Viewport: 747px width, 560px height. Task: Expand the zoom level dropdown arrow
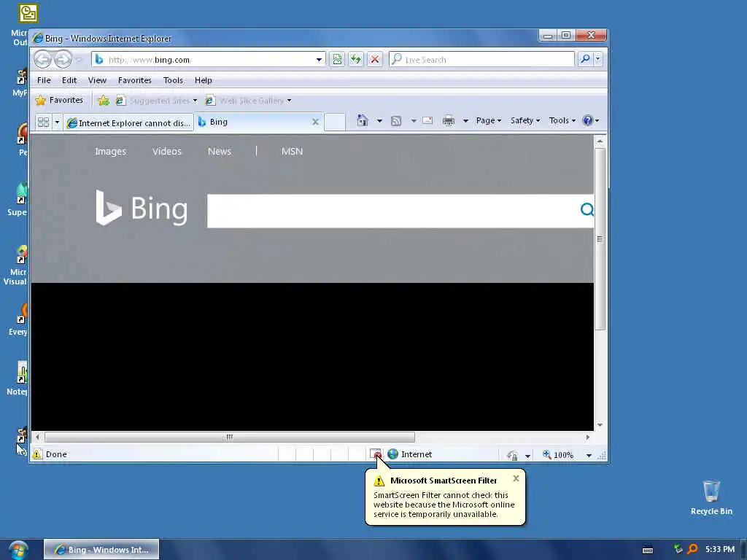589,456
